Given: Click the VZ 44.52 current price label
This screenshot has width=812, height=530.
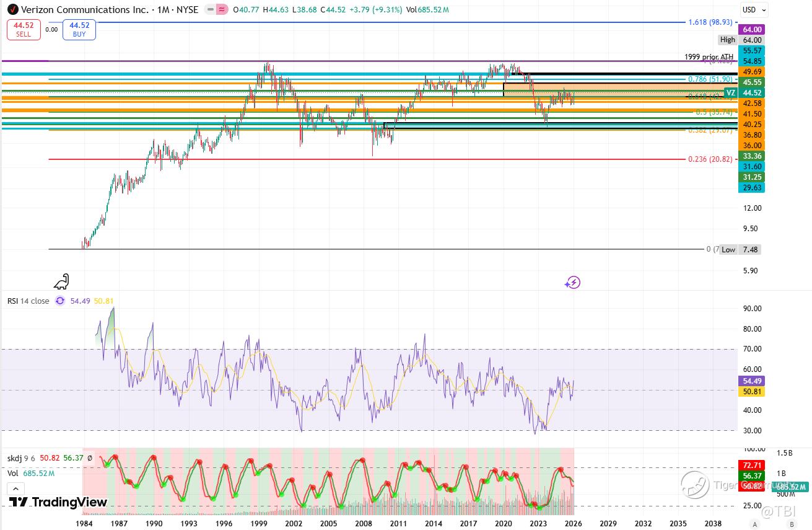Looking at the screenshot, I should pyautogui.click(x=744, y=92).
